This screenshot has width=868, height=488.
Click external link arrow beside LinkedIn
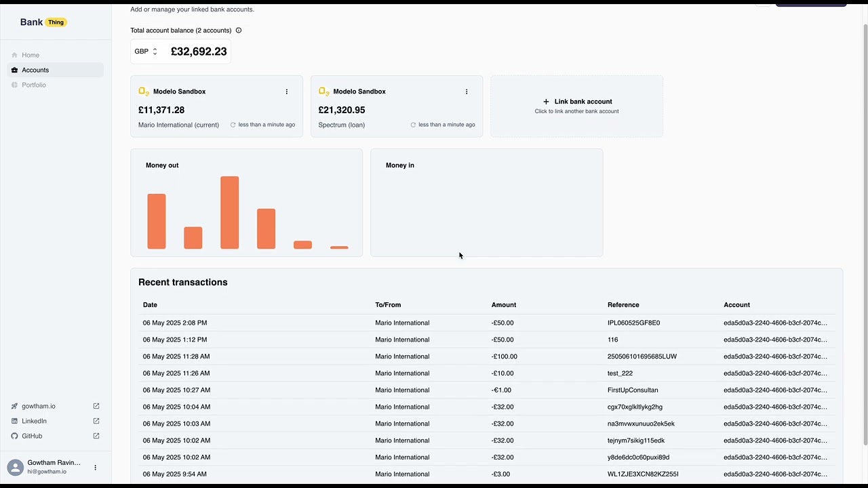(96, 421)
